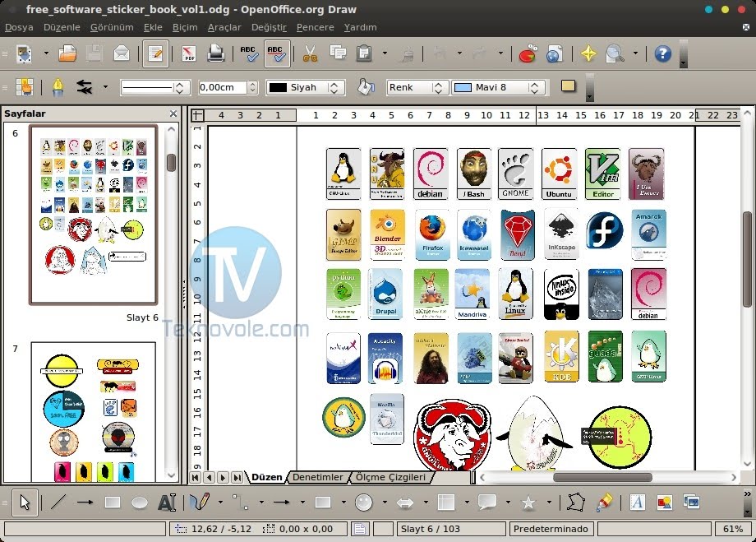Send document as e-mail icon

pyautogui.click(x=122, y=53)
